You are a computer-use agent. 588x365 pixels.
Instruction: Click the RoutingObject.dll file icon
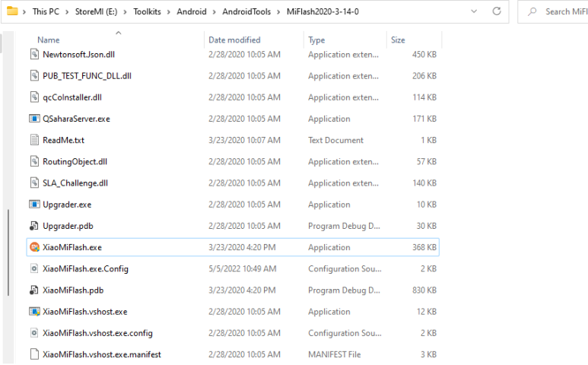(x=34, y=161)
